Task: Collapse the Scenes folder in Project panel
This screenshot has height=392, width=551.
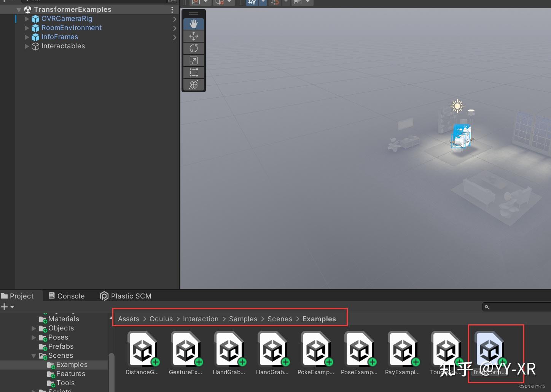Action: point(34,355)
